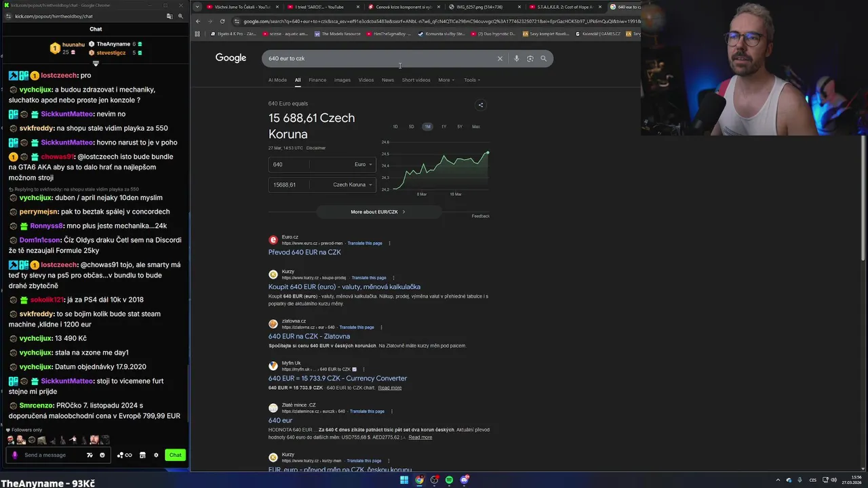868x488 pixels.
Task: Click the purple microphone in chat input
Action: point(15,455)
